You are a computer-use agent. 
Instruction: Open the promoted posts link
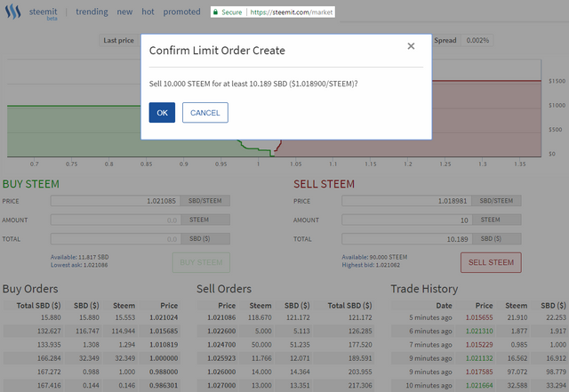tap(181, 12)
